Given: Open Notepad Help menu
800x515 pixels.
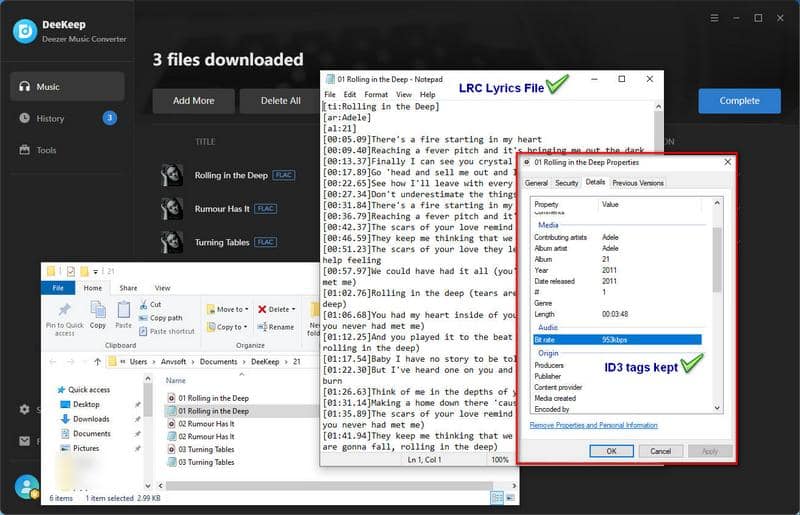Looking at the screenshot, I should [428, 94].
